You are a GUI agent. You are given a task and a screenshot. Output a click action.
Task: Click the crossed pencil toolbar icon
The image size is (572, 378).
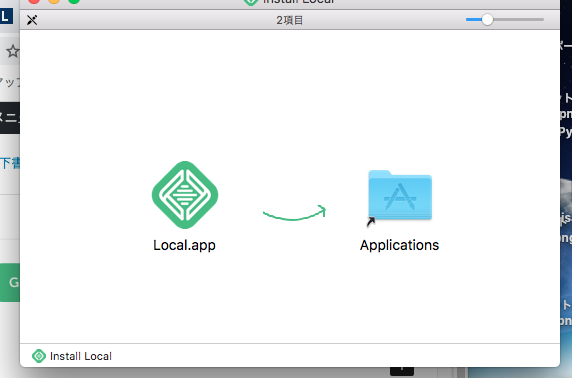pyautogui.click(x=32, y=20)
